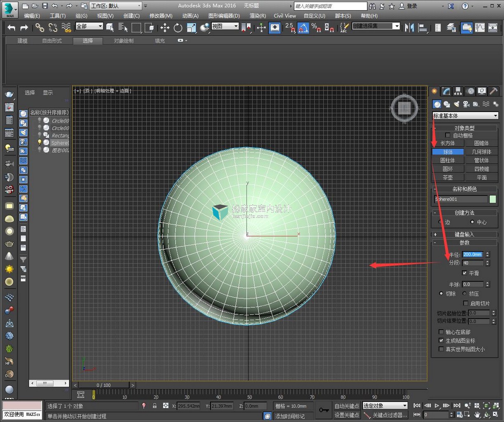Select the Select and Scale tool
The width and height of the screenshot is (504, 422).
coord(191,28)
